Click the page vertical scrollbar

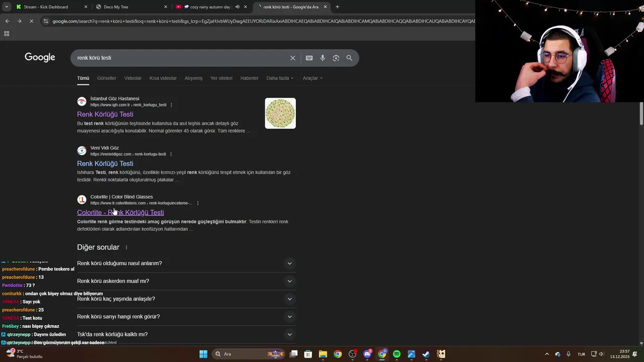pyautogui.click(x=641, y=114)
